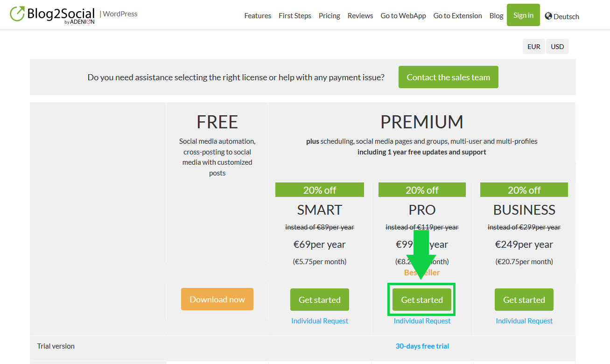Select Go to WebApp in navigation
The width and height of the screenshot is (610, 364).
403,15
